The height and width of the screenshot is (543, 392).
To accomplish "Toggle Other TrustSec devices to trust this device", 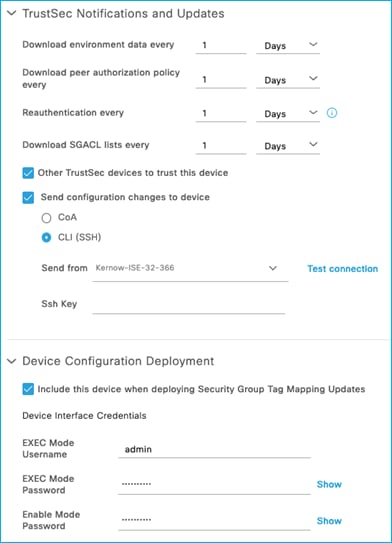I will click(28, 173).
